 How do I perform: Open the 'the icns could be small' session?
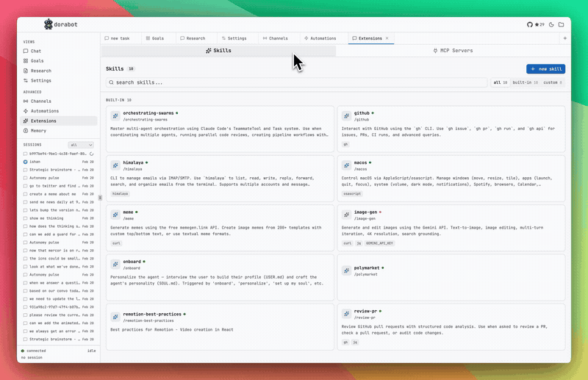point(59,259)
